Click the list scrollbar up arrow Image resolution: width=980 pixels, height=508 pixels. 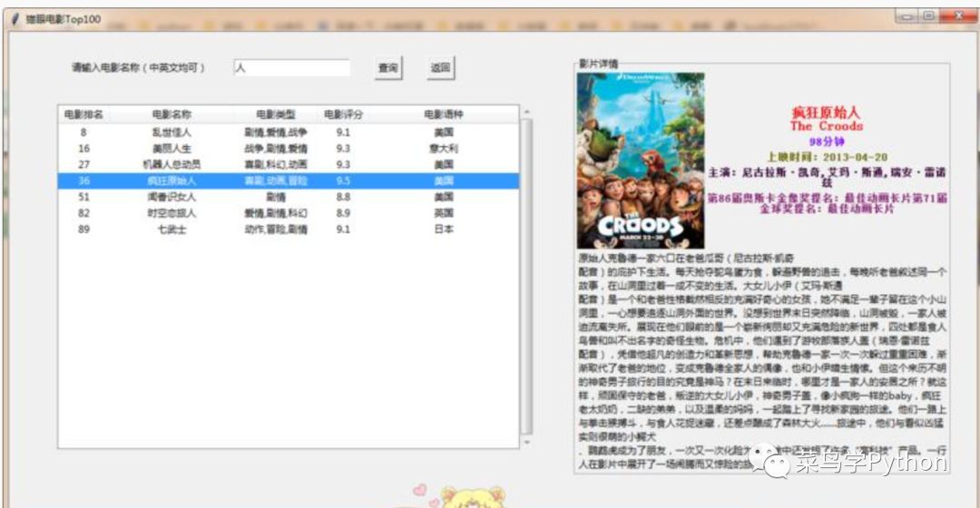[x=527, y=112]
